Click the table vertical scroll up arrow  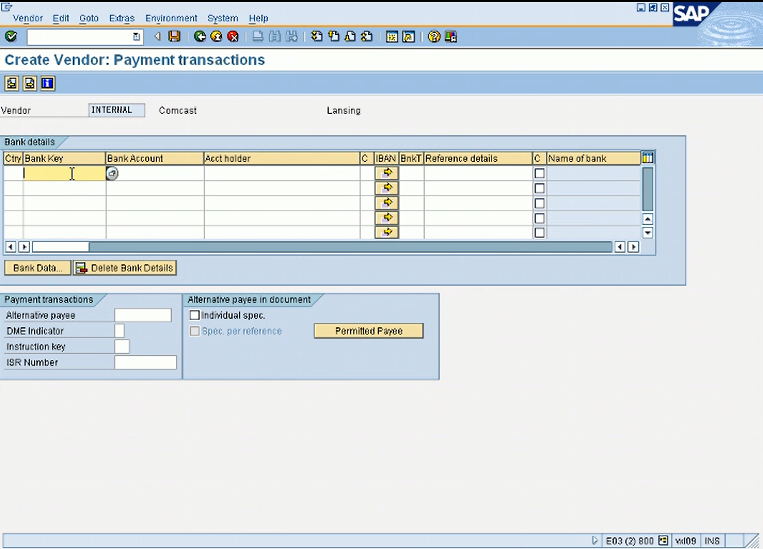[647, 219]
